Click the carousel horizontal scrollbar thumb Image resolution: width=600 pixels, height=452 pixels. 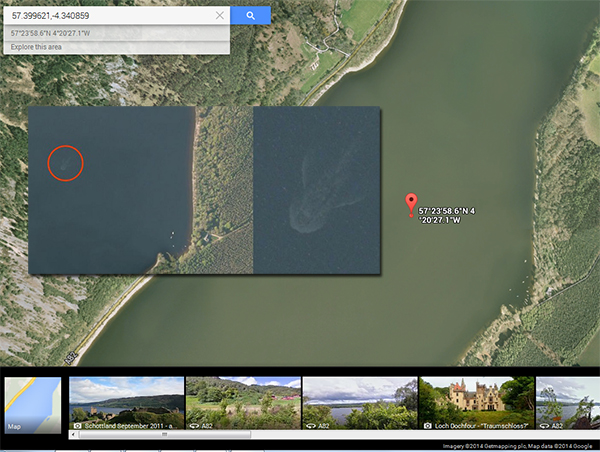click(x=165, y=434)
